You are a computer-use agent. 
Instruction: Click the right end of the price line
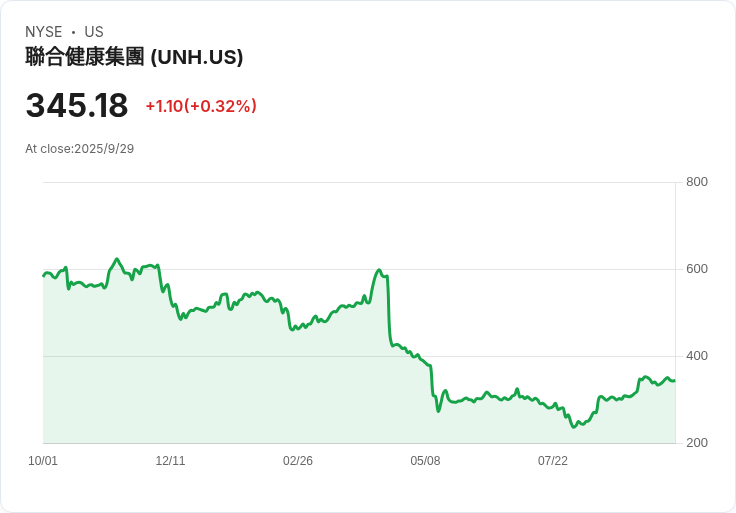674,380
